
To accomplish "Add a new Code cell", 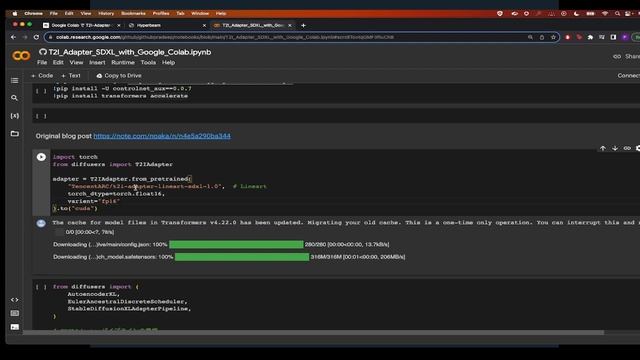I will pyautogui.click(x=42, y=76).
